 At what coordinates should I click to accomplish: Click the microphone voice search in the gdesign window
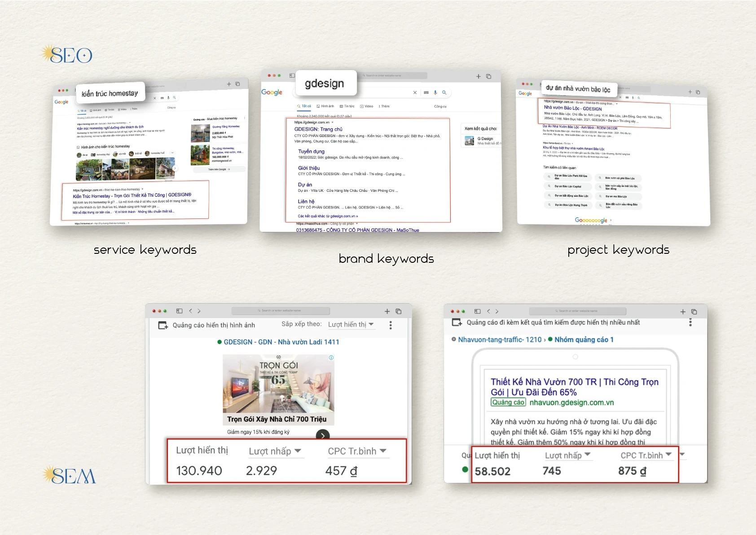click(x=435, y=93)
